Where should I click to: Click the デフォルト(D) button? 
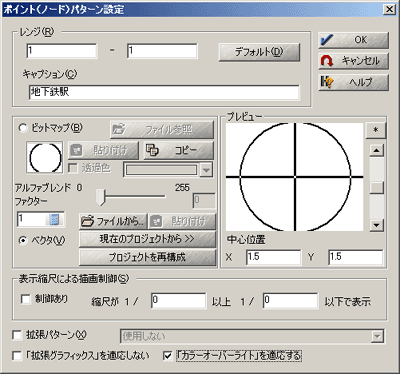tap(259, 52)
